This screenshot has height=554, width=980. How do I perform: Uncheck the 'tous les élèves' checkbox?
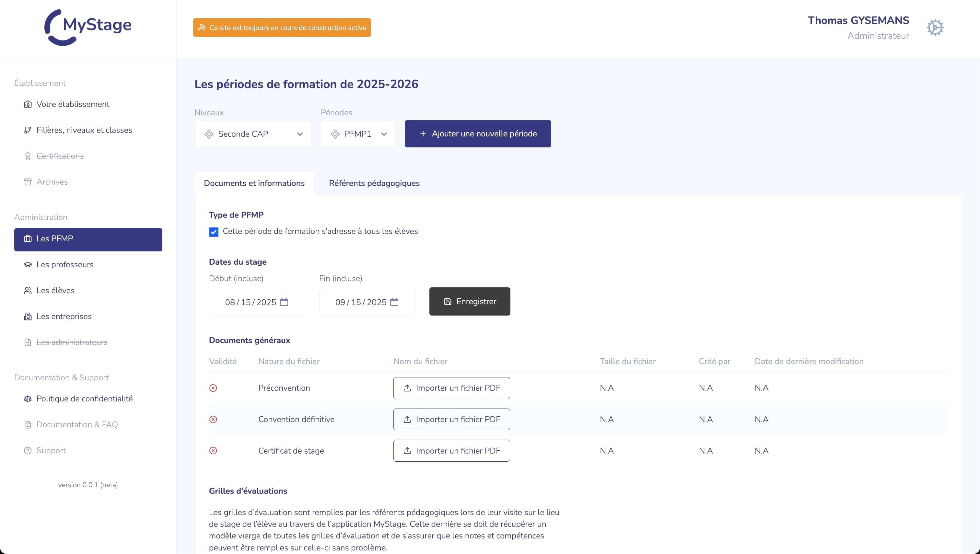pyautogui.click(x=214, y=232)
